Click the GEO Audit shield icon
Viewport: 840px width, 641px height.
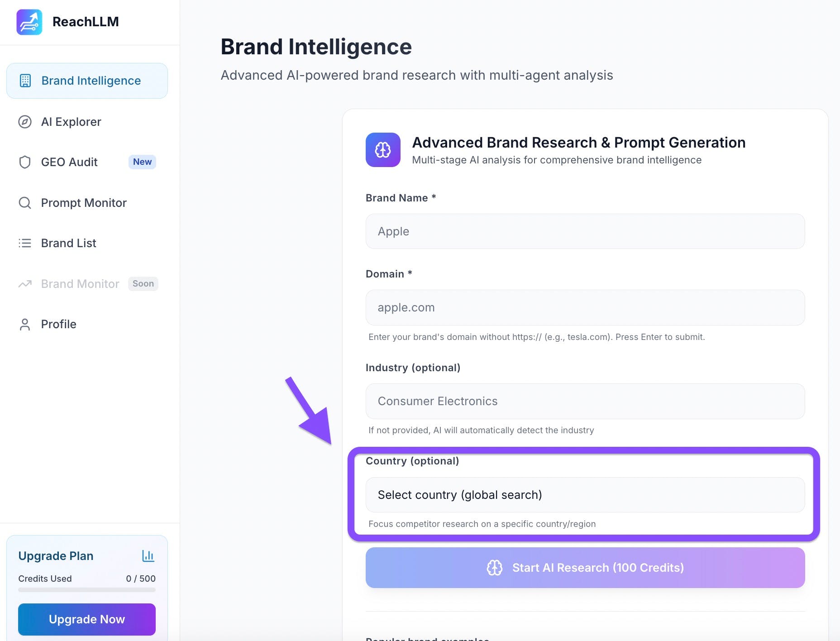coord(25,162)
